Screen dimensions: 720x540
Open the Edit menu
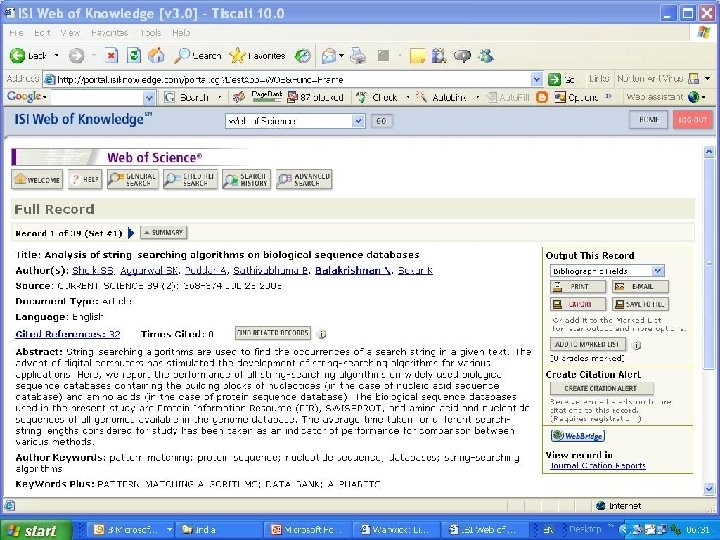coord(42,33)
